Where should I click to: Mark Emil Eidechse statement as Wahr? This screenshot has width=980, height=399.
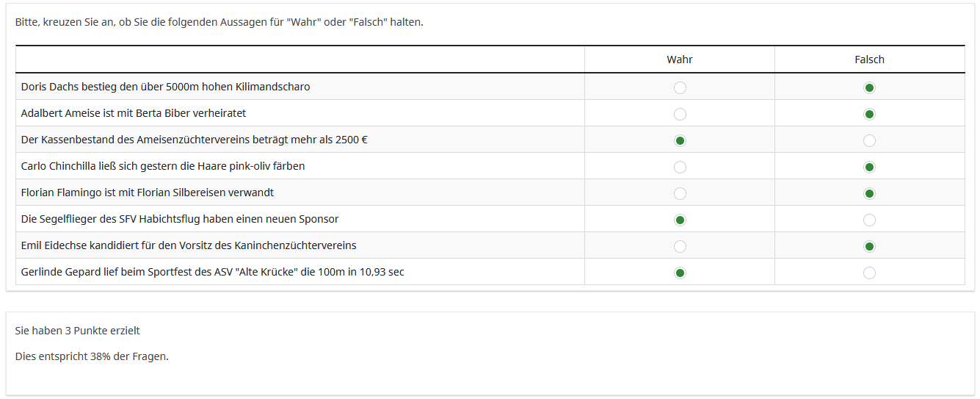click(x=680, y=247)
